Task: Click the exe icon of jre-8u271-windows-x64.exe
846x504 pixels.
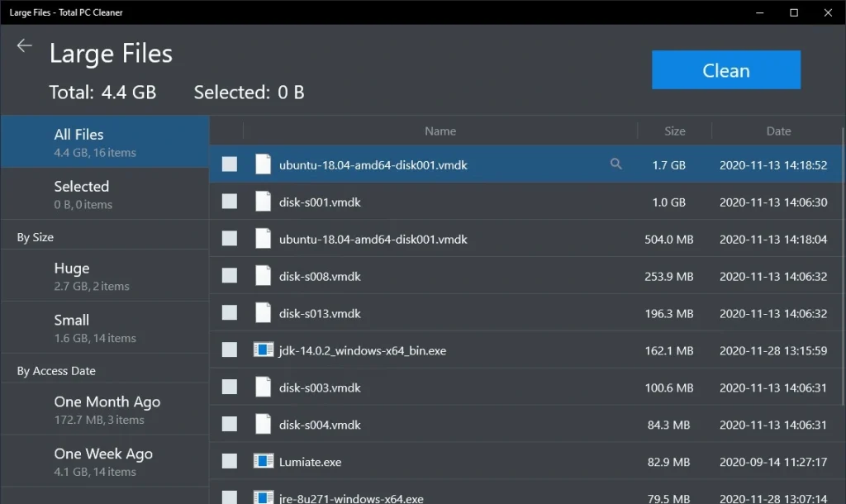Action: coord(264,497)
